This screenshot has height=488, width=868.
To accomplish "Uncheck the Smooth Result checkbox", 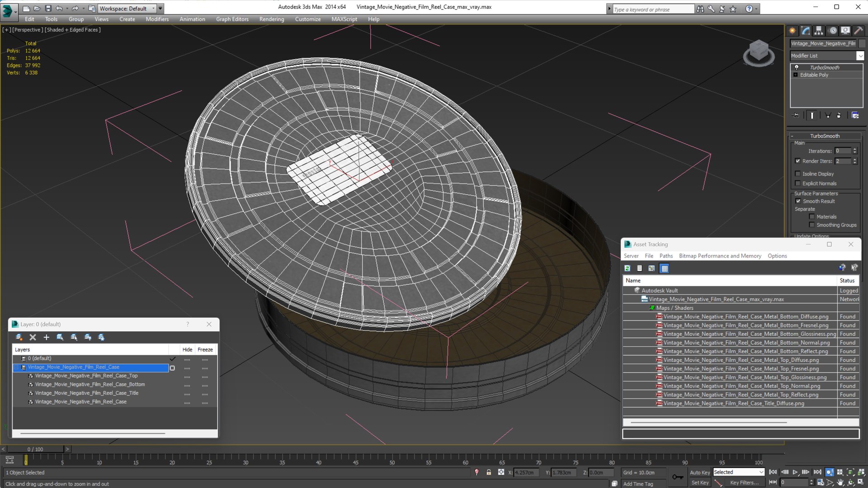I will (x=798, y=201).
